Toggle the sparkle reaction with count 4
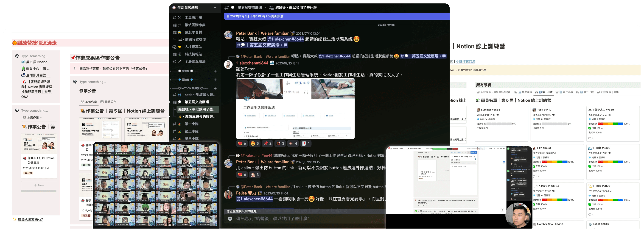Viewport: 644px width, 232px height. point(293,144)
